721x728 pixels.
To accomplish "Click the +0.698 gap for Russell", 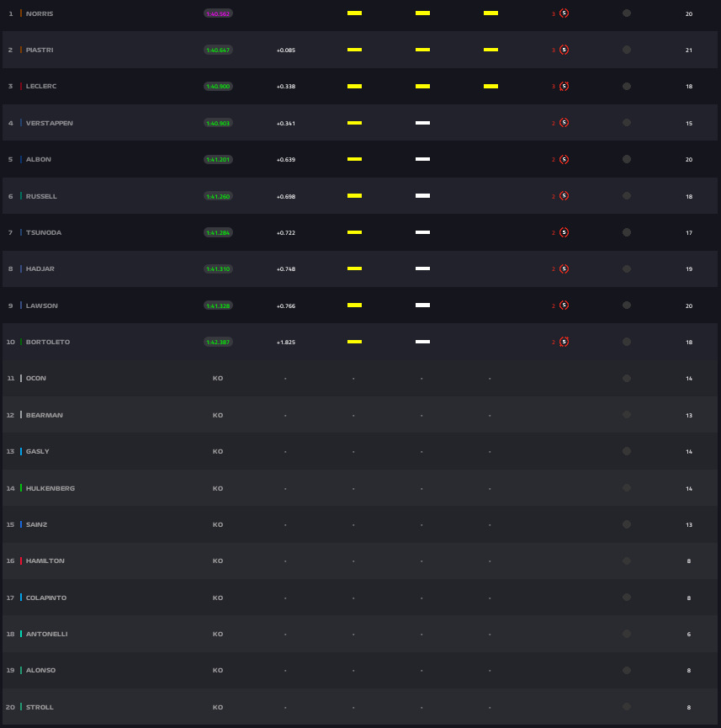I will 286,196.
